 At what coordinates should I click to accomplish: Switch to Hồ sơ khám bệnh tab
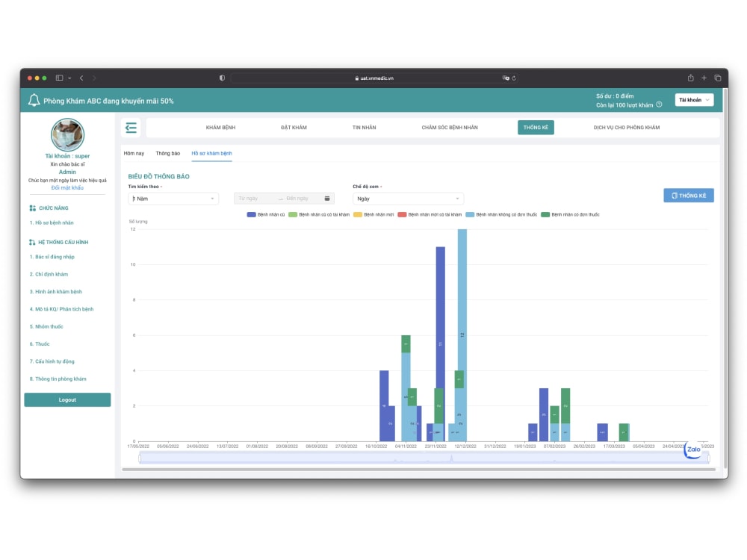211,153
